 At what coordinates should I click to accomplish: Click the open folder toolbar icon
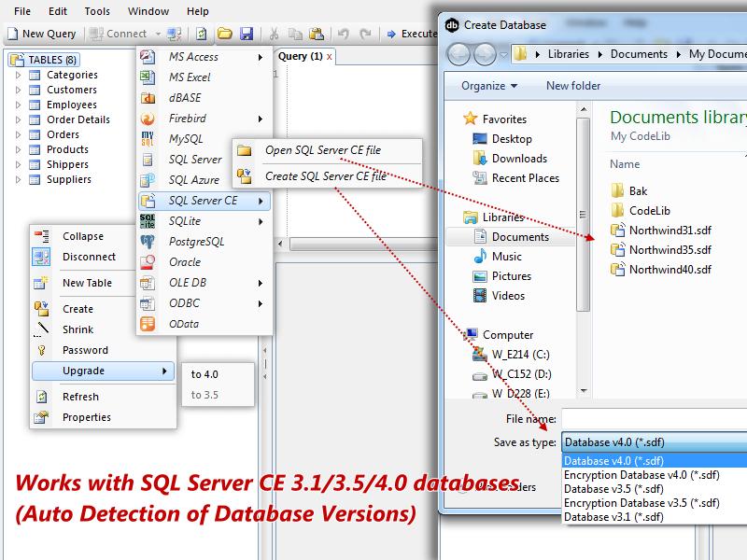(225, 34)
